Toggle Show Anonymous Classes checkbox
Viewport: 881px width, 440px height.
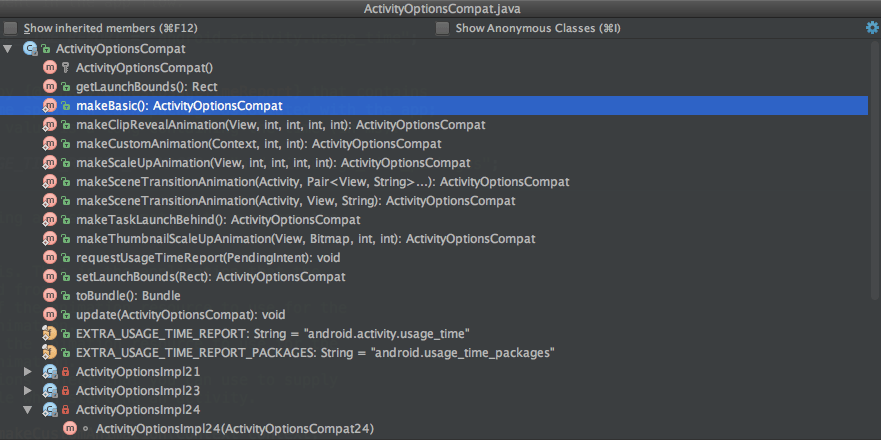[443, 28]
